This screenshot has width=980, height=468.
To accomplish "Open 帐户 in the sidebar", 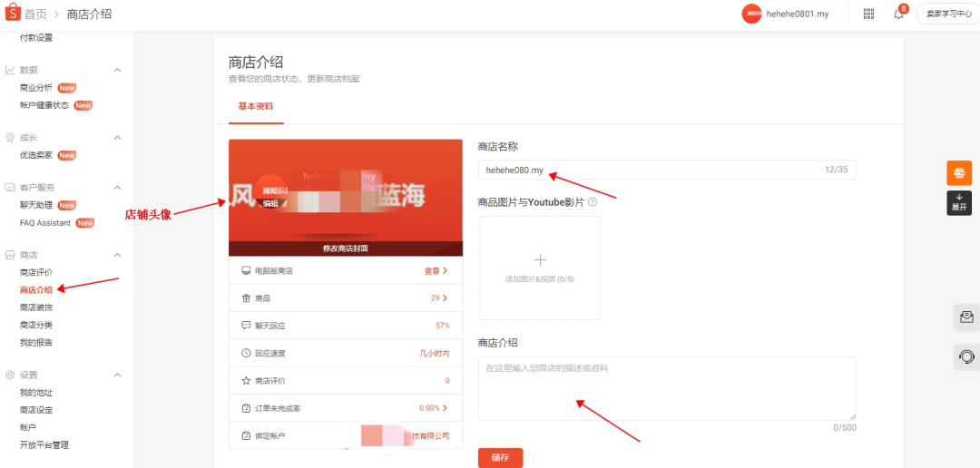I will 28,427.
